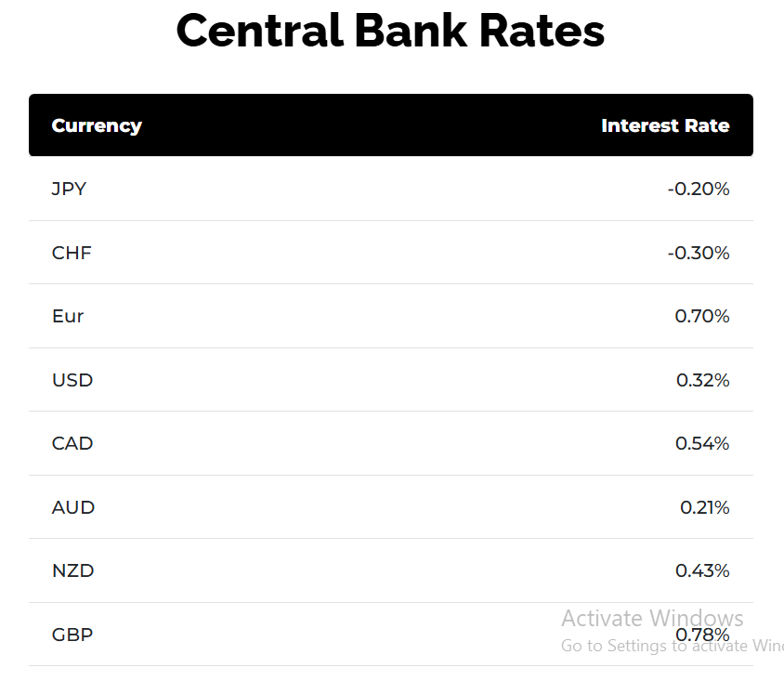
Task: Click the 0.43% NZD interest rate
Action: click(x=702, y=571)
